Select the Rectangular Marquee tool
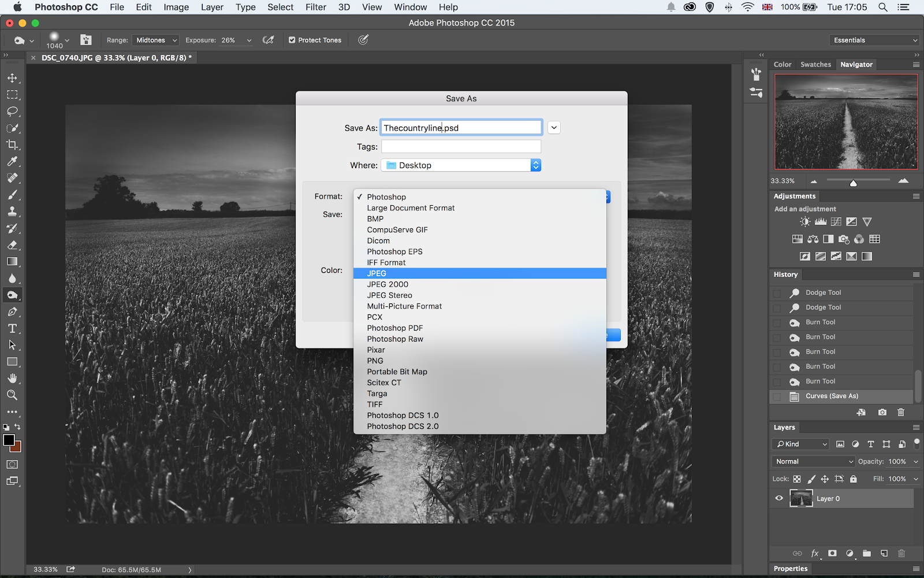The height and width of the screenshot is (578, 924). click(x=12, y=95)
